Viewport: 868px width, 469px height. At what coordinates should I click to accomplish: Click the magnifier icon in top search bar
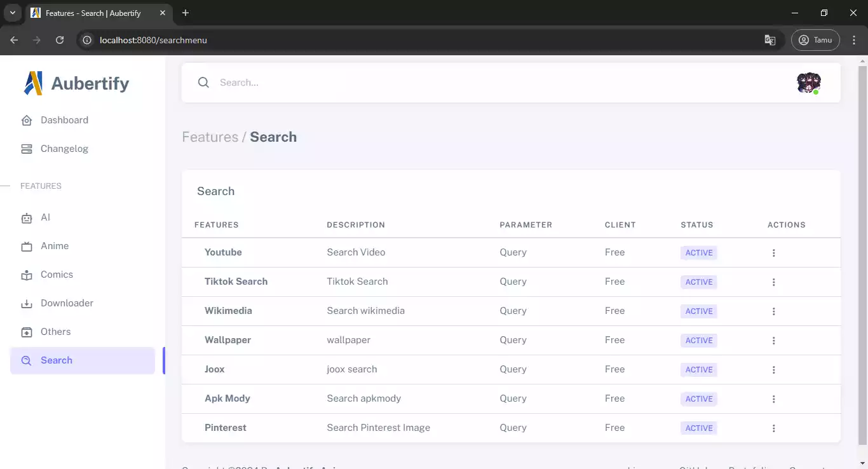pyautogui.click(x=203, y=83)
